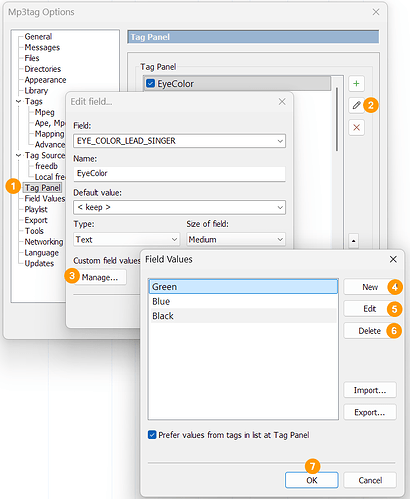Click the red X remove field icon

[x=356, y=127]
